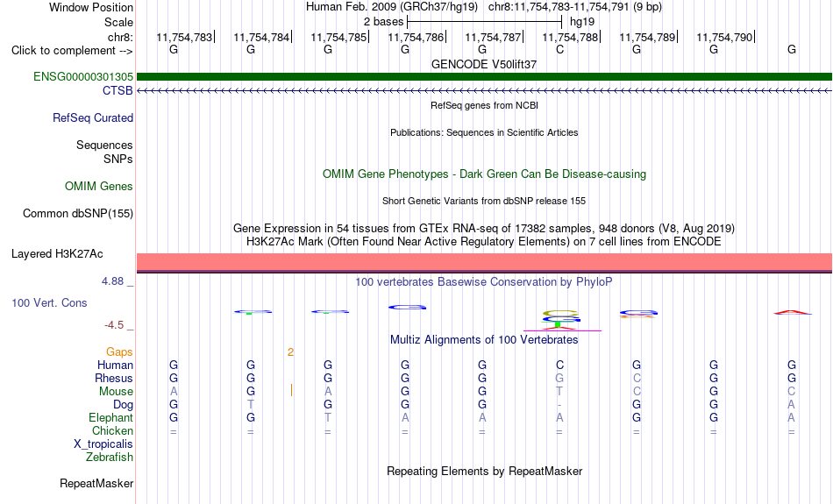
Task: Click Multiz Alignments of 100 Vertebrates title
Action: (484, 340)
